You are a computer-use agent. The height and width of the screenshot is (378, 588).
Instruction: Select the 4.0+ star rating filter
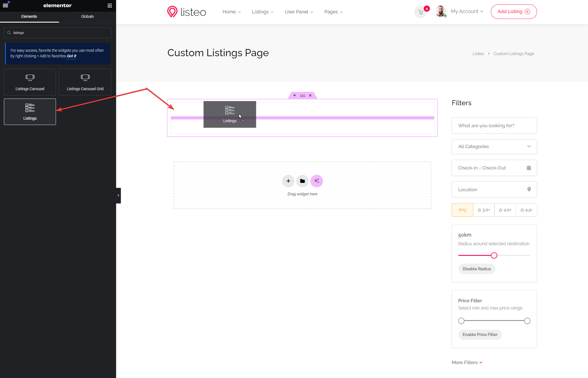pos(505,210)
